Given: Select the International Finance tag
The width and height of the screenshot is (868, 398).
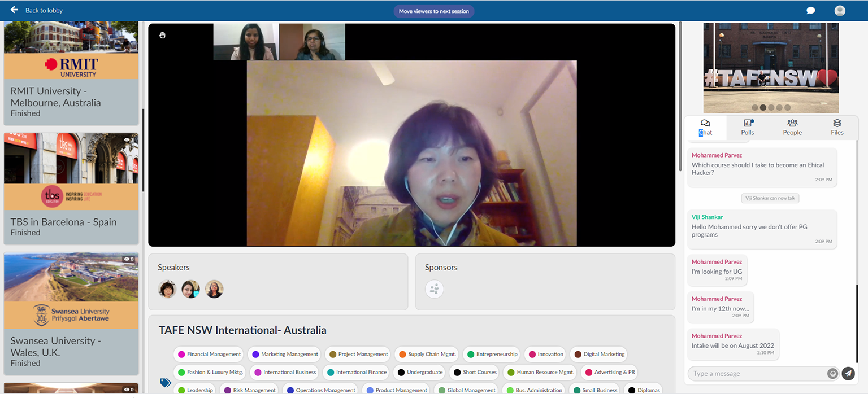Looking at the screenshot, I should click(x=356, y=373).
